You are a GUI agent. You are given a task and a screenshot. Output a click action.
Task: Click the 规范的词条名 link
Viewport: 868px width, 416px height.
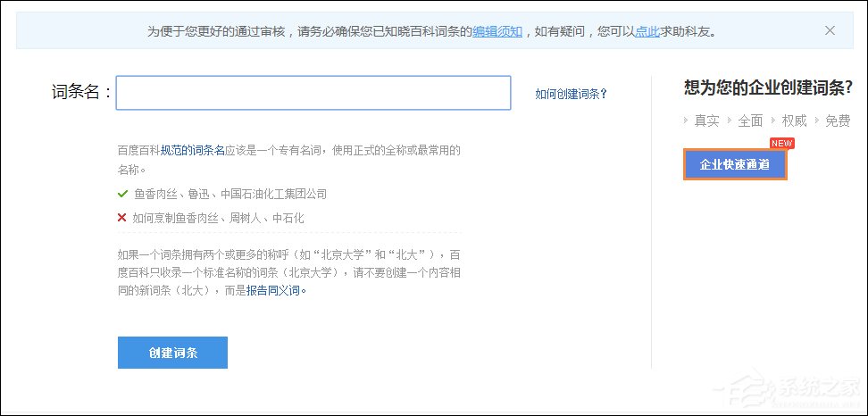[x=193, y=151]
